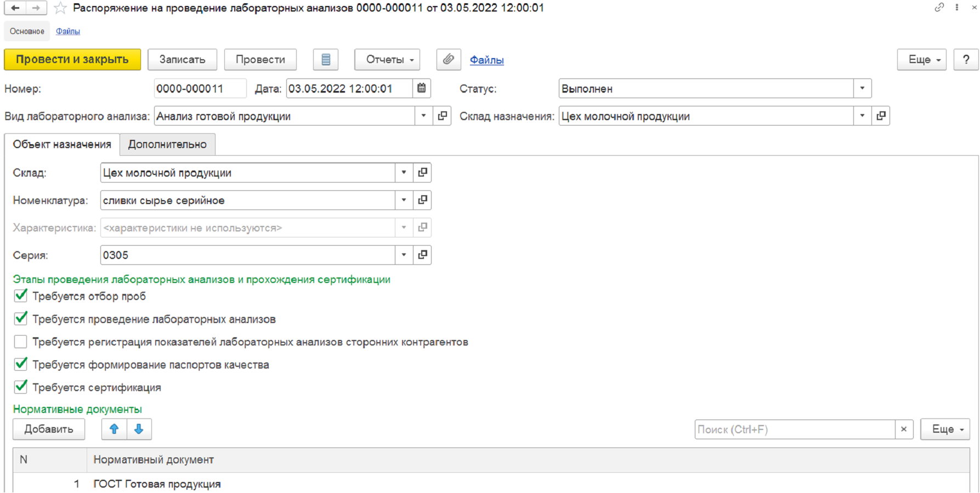Open Склад назначения item form icon
980x493 pixels.
click(881, 116)
